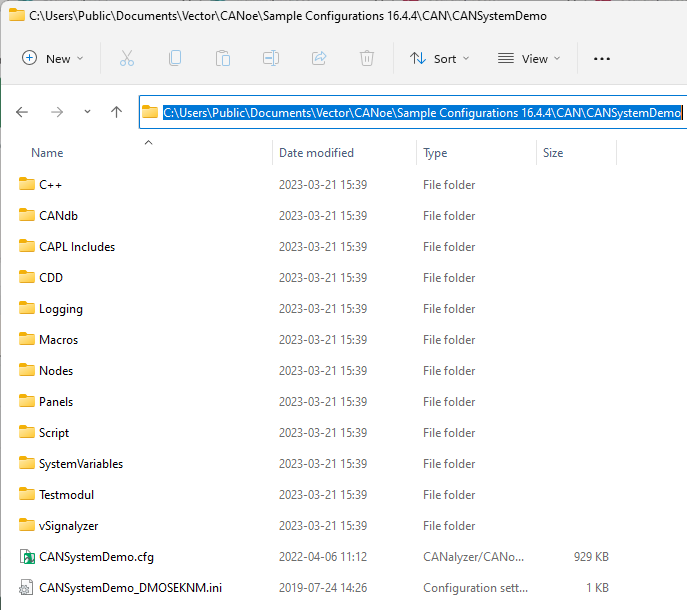Sort by Date modified column header

pos(316,153)
